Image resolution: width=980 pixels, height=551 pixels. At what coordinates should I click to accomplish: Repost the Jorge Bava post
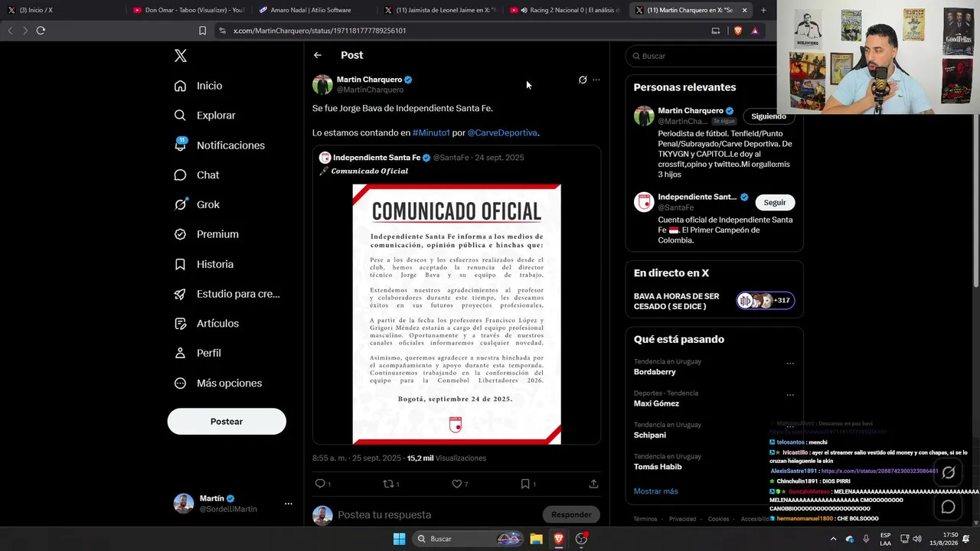point(388,484)
